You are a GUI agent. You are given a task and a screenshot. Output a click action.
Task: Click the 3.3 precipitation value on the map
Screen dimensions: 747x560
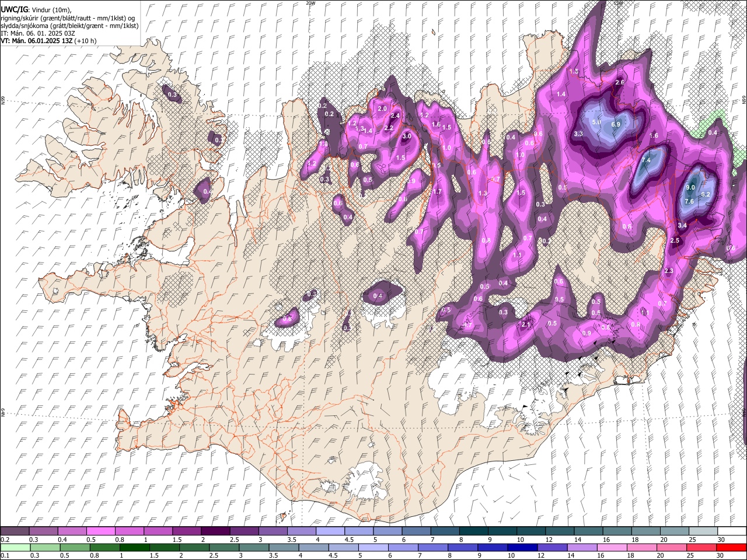(578, 134)
